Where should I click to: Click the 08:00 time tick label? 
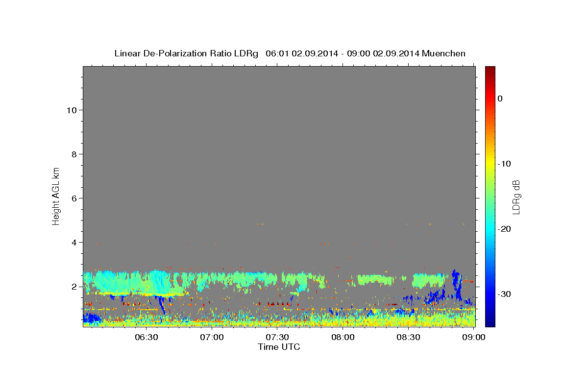pyautogui.click(x=343, y=338)
